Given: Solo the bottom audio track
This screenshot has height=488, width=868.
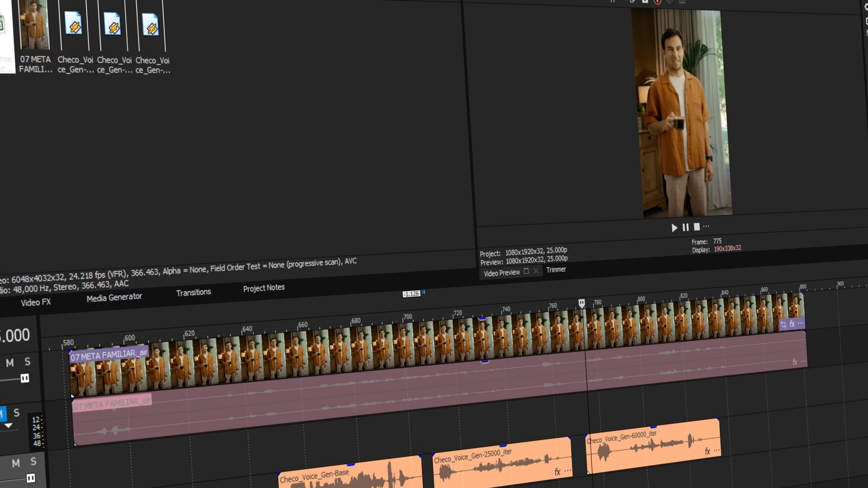Looking at the screenshot, I should coord(33,461).
